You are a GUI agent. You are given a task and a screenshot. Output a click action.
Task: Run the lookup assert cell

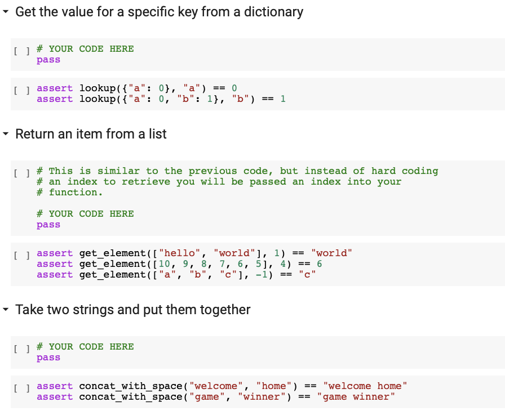[19, 89]
